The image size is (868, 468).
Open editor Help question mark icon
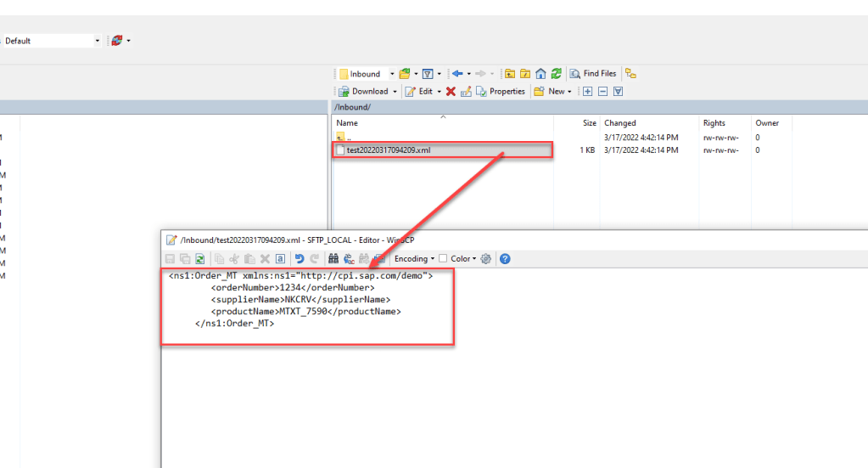[505, 259]
